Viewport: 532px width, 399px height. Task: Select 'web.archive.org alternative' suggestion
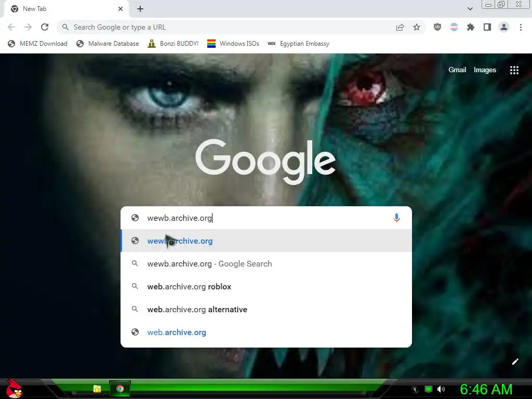266,310
